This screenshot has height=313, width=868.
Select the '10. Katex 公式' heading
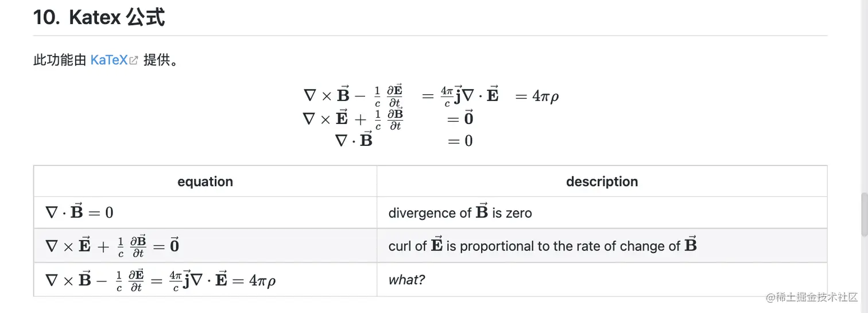(99, 17)
